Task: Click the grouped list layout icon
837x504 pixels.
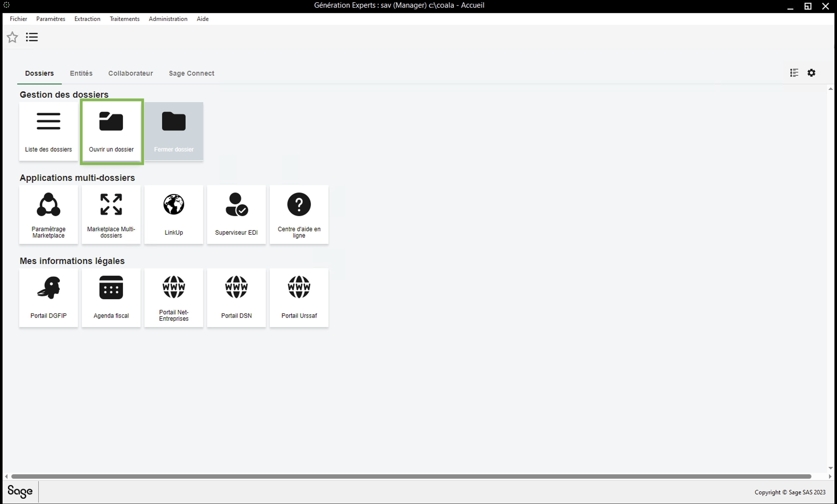Action: (794, 73)
